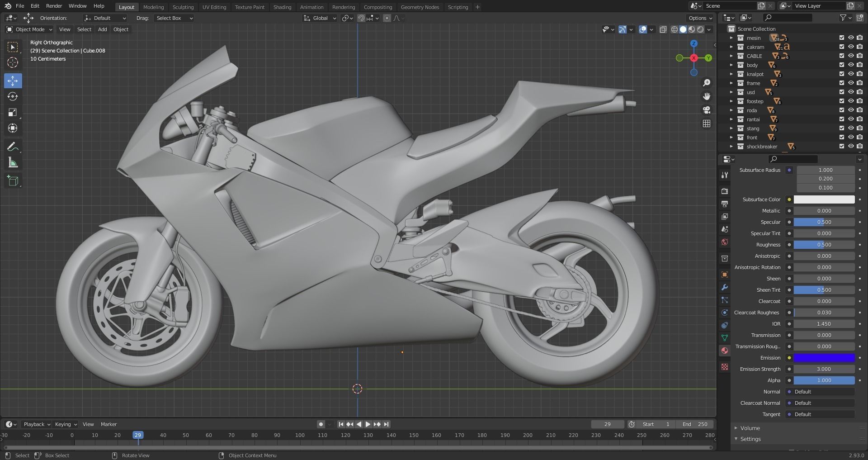868x460 pixels.
Task: Hide the mesin collection in viewport
Action: (851, 38)
